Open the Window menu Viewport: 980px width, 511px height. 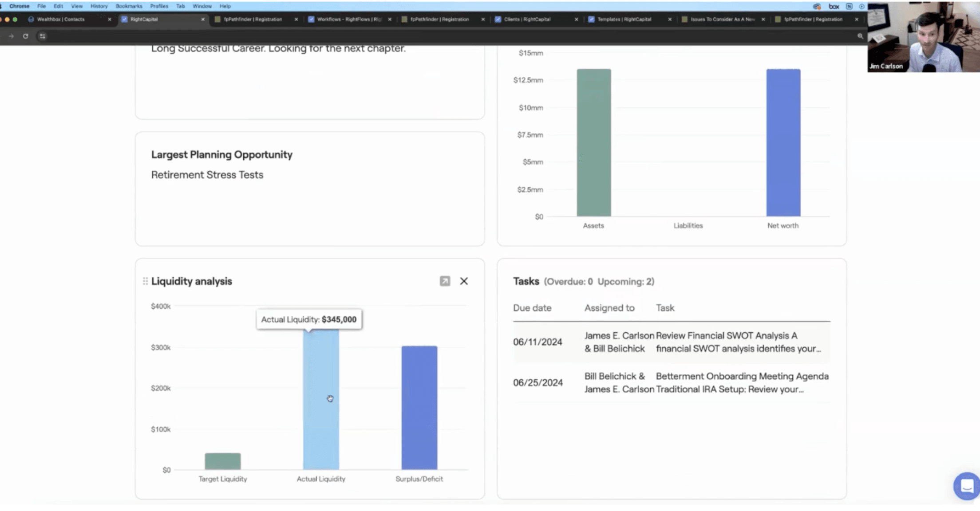point(202,6)
